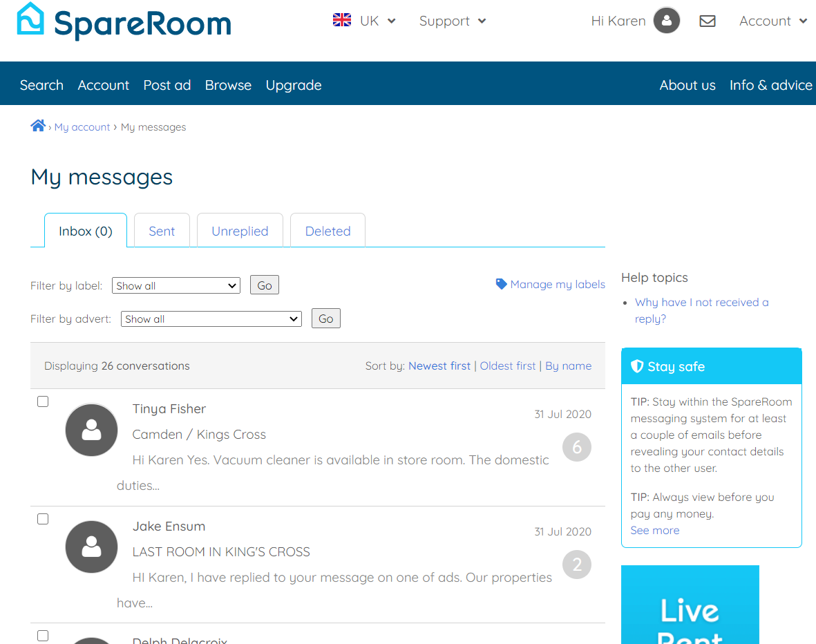Click the Vacuum cleaner message preview
Viewport: 816px width, 644px height.
332,472
